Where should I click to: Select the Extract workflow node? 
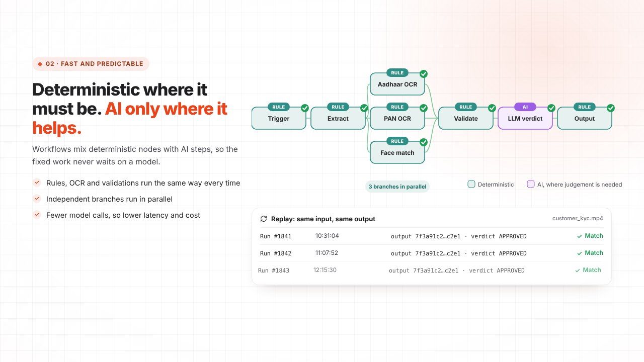[338, 118]
